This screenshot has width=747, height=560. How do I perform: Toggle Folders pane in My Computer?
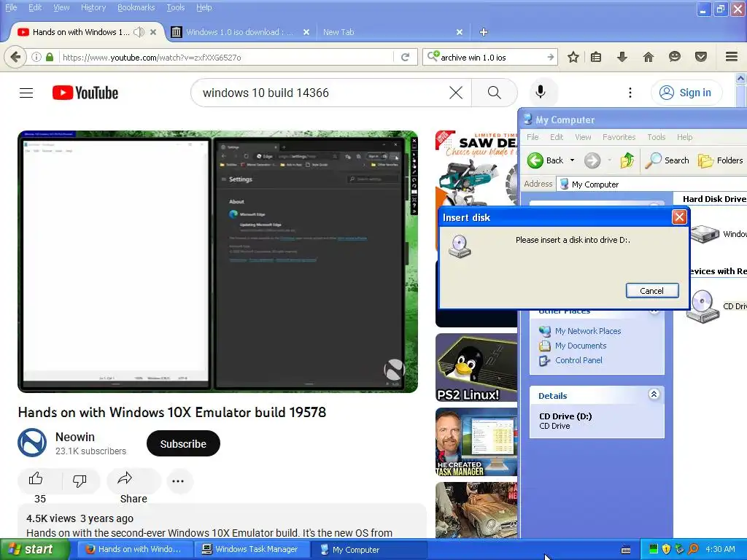click(720, 160)
